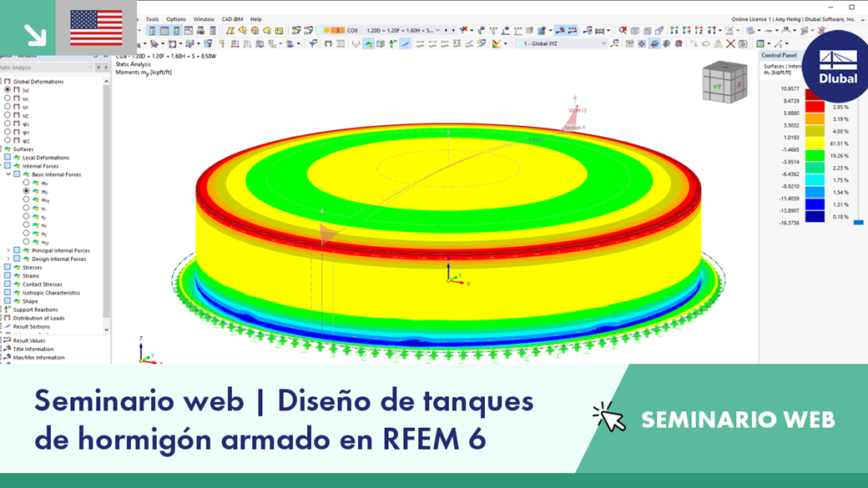
Task: Open the Help menu
Action: point(255,19)
